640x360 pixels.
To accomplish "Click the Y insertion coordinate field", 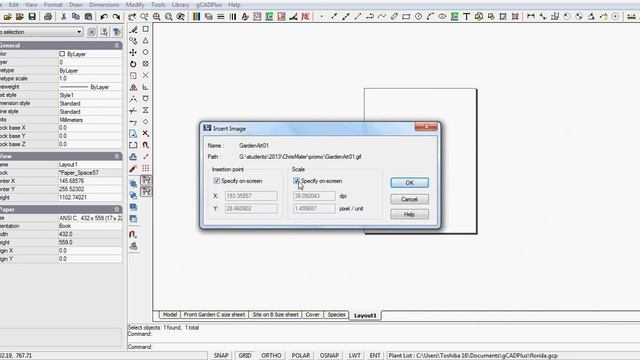I will [x=251, y=209].
